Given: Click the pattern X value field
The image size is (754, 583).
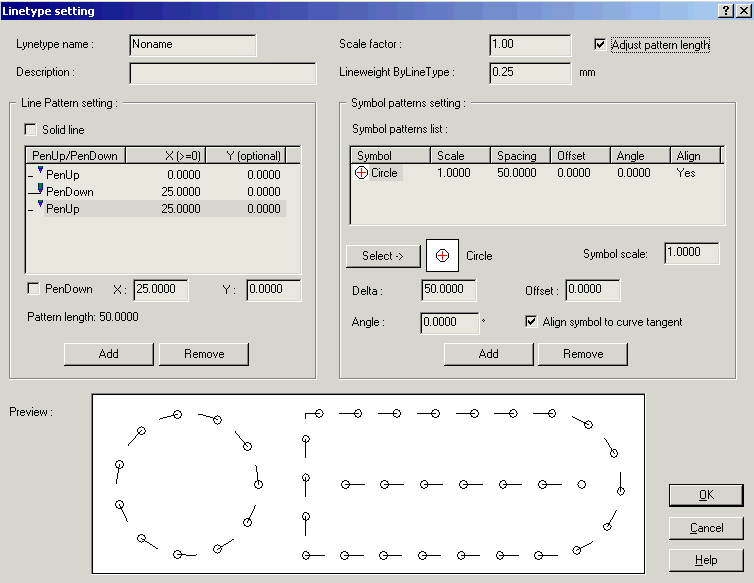Looking at the screenshot, I should pos(161,290).
